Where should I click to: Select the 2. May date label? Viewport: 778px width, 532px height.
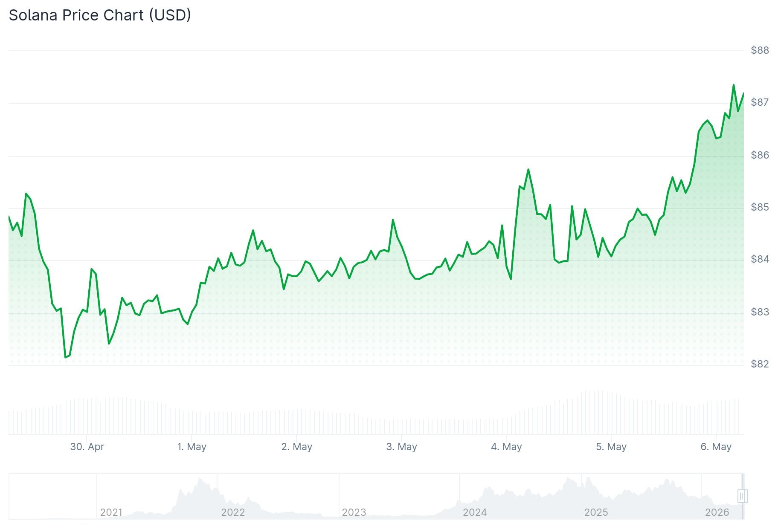point(297,447)
